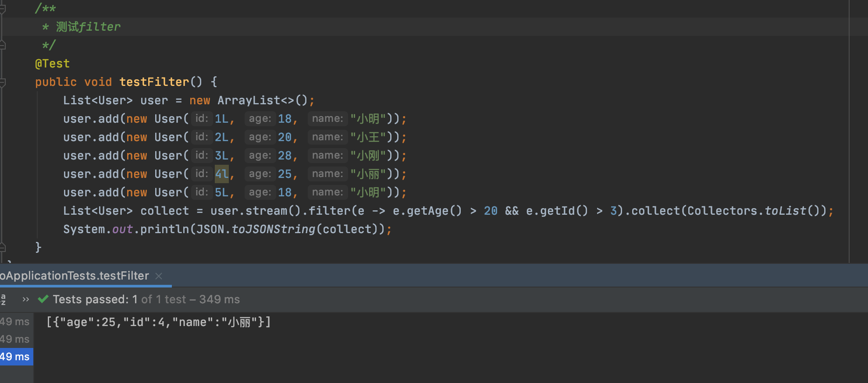Screen dimensions: 868x383
Task: Click the toList call in collect statement
Action: tap(785, 211)
